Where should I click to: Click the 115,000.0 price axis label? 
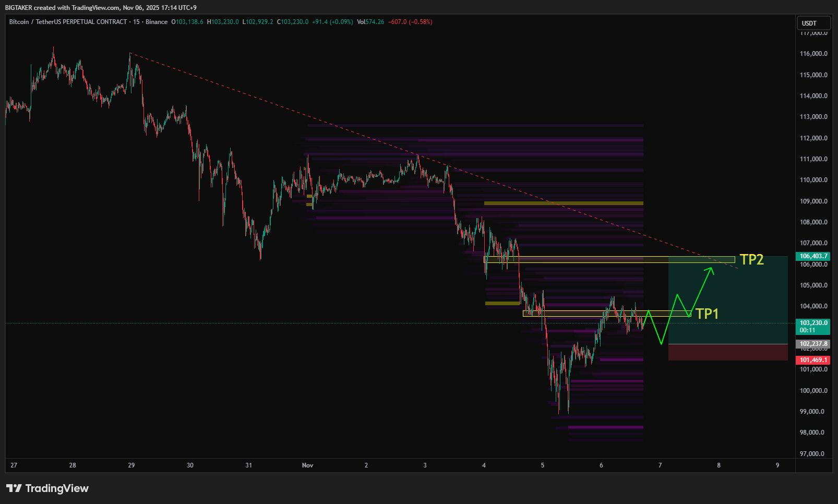tap(813, 75)
